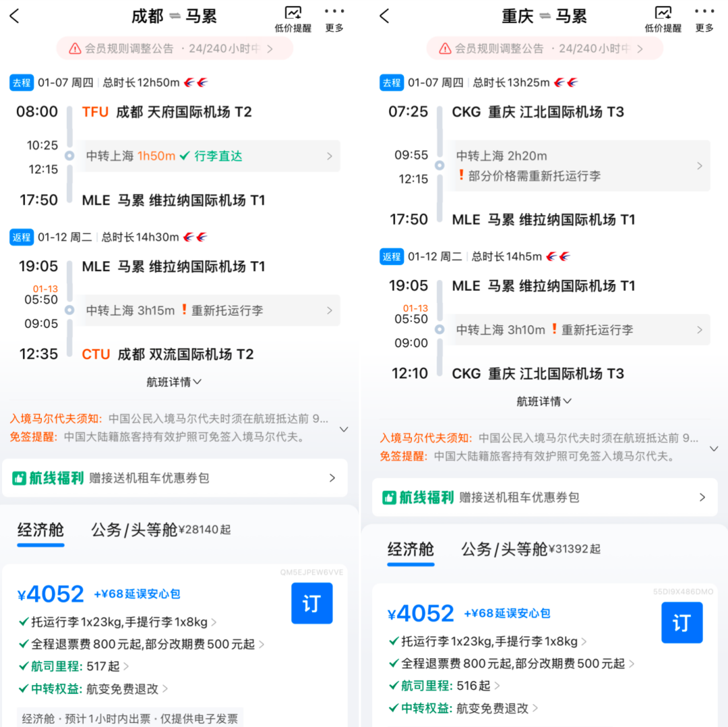Book the ¥4052 fare on 重庆-马累 screen

pyautogui.click(x=682, y=622)
